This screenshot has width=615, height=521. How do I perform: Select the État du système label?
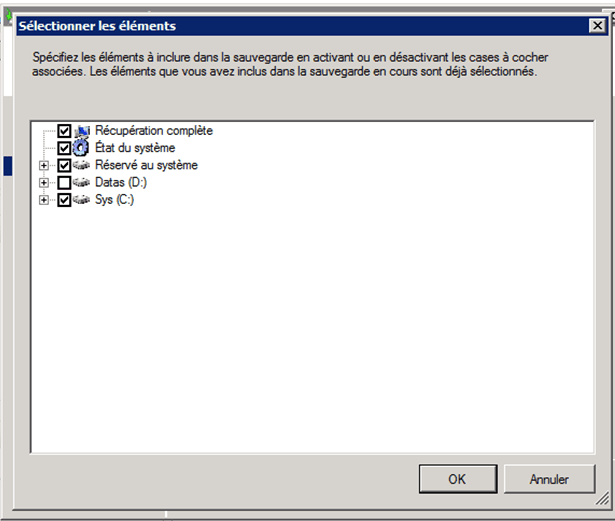[x=135, y=148]
